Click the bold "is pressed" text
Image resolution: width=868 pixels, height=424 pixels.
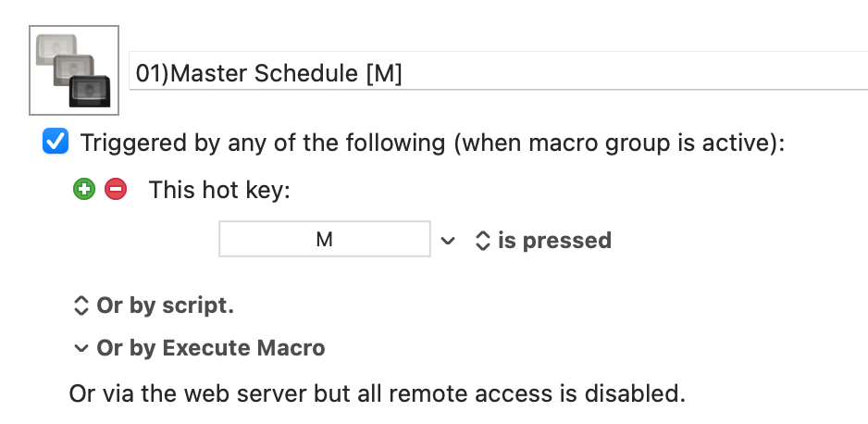tap(554, 240)
